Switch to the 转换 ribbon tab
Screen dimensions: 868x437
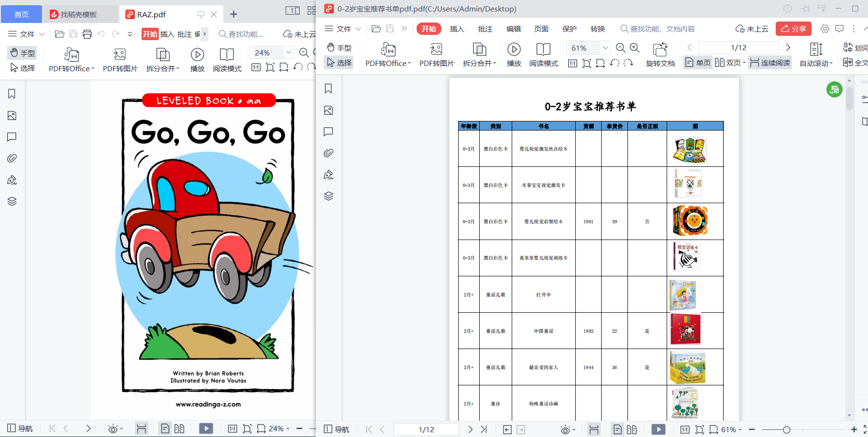tap(597, 29)
